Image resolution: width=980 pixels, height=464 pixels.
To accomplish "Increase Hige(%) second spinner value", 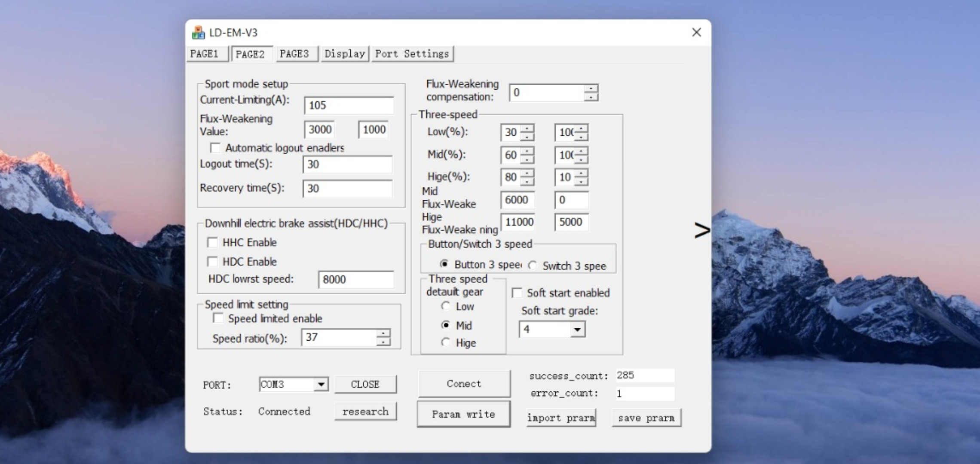I will pyautogui.click(x=581, y=173).
